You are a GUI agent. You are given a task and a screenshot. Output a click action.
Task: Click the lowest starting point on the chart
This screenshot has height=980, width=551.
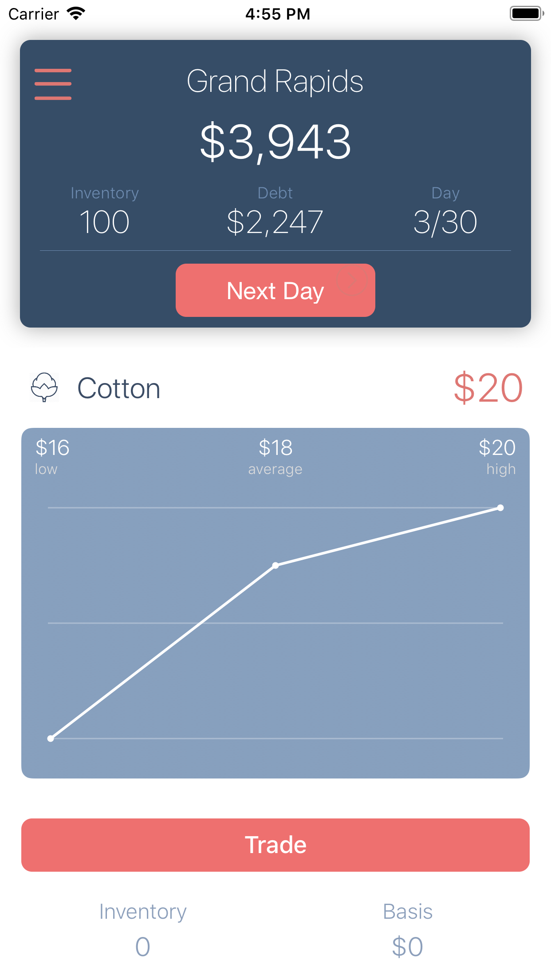pos(51,739)
